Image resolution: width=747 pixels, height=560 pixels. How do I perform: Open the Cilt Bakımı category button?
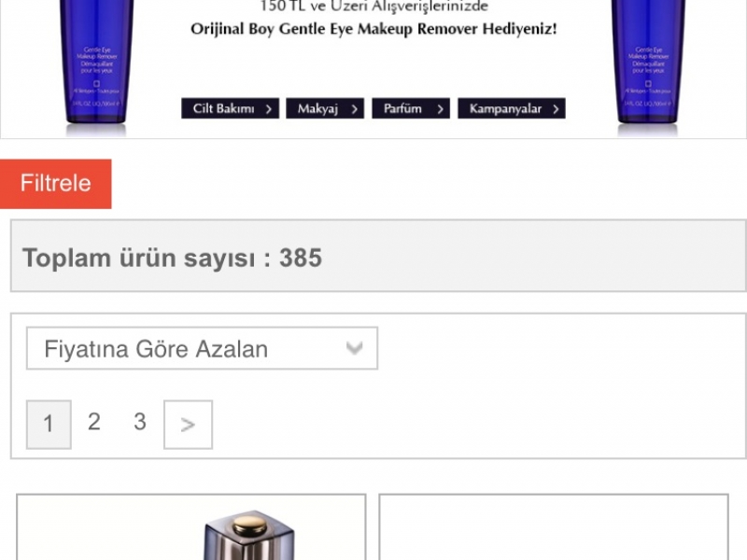pyautogui.click(x=230, y=108)
